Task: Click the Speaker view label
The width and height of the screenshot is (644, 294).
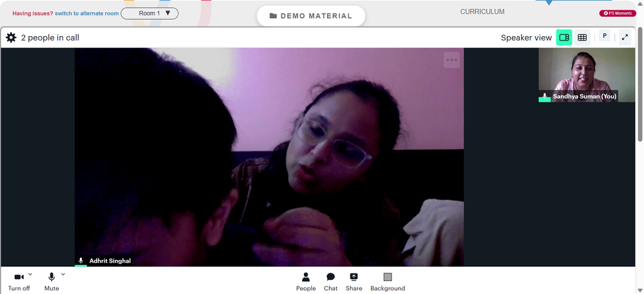Action: 526,38
